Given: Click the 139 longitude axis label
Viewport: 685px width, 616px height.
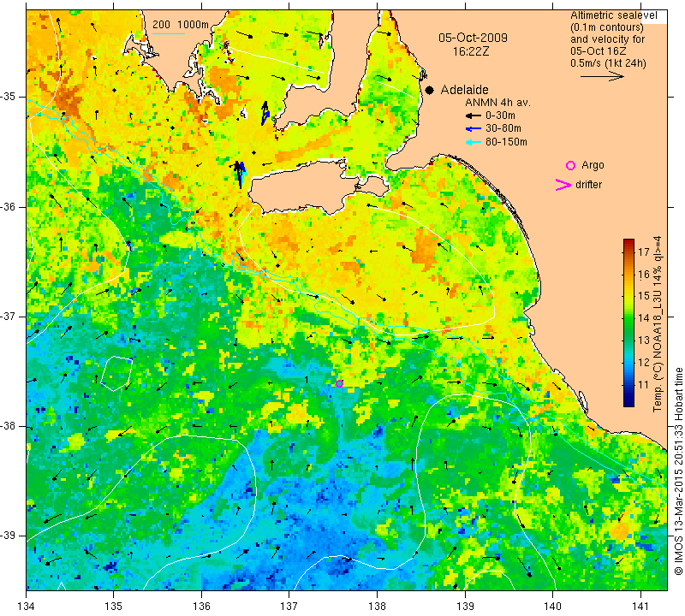Looking at the screenshot, I should (465, 607).
